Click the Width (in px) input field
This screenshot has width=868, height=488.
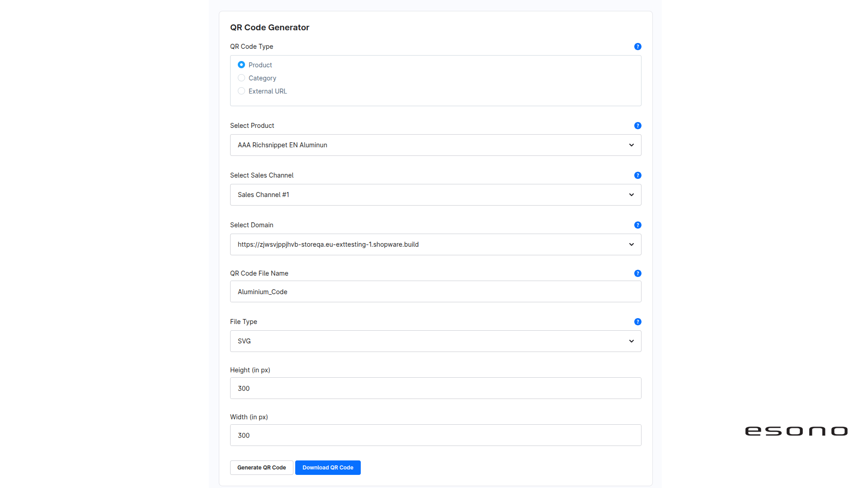435,435
